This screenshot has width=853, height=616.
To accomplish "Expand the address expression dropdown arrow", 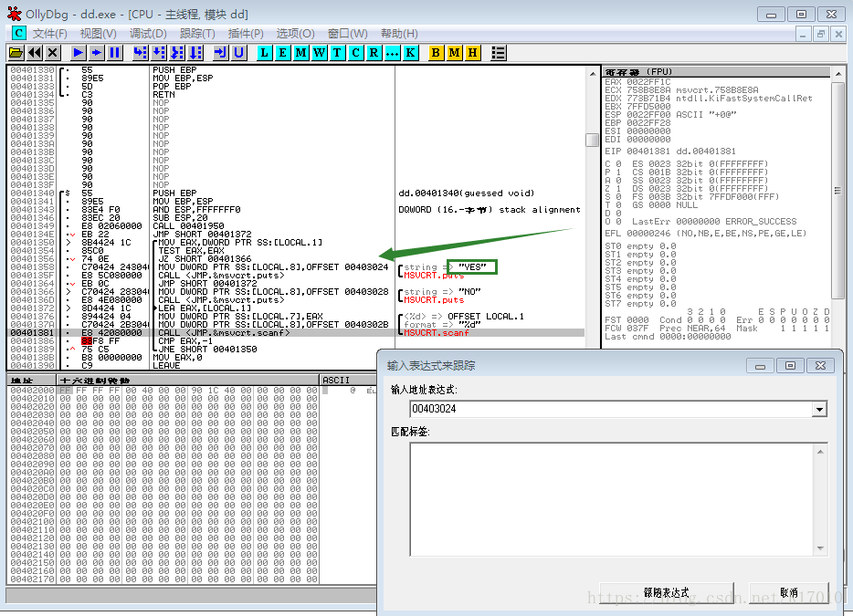I will point(819,409).
